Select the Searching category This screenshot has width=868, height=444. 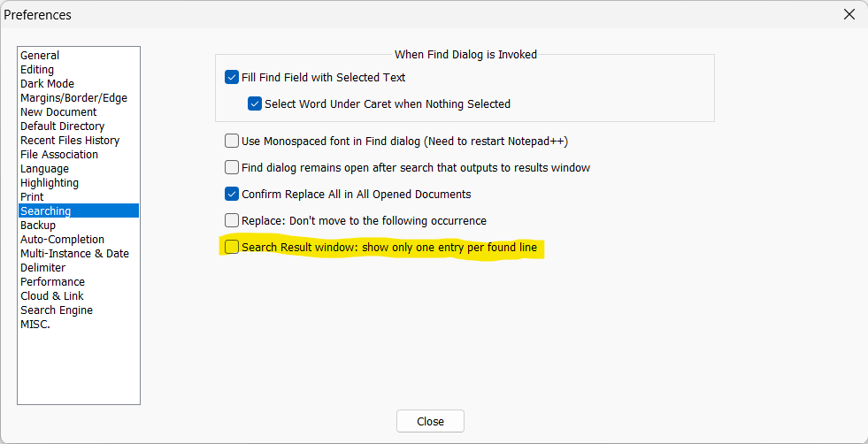[79, 211]
